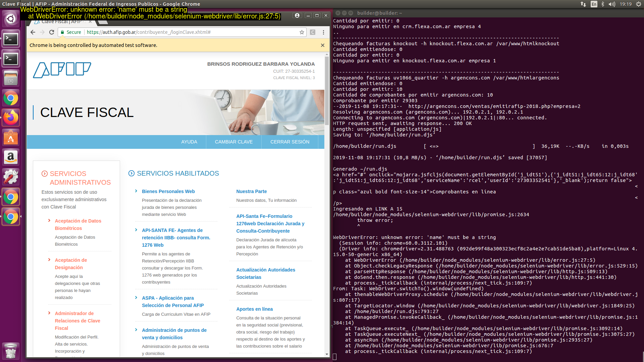Open Bienes Personales Web service
Viewport: 644px width, 362px height.
168,191
